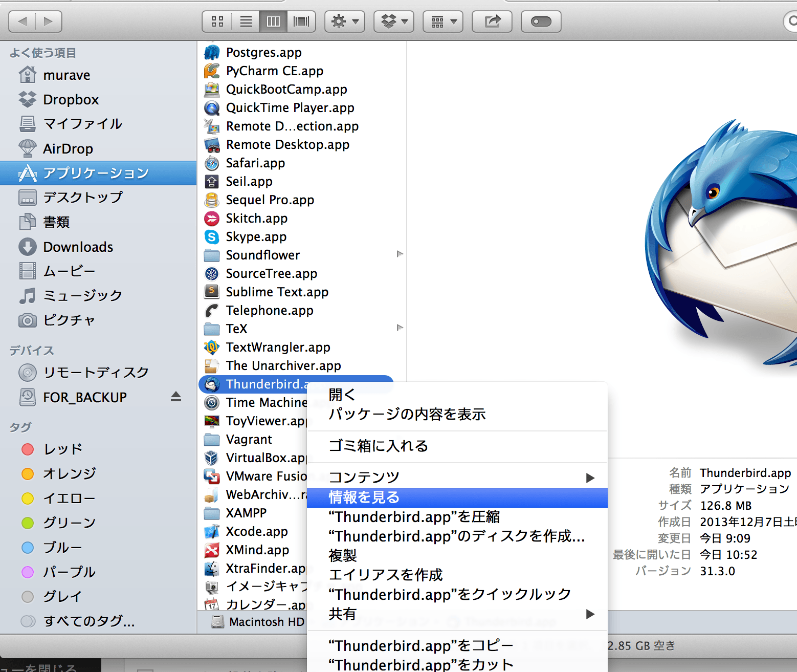Switch Finder to icon view

(217, 21)
